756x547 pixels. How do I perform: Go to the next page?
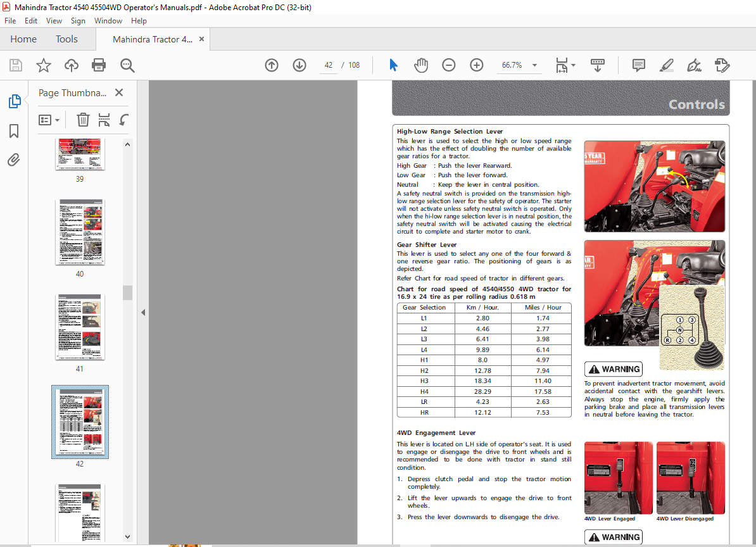tap(299, 65)
